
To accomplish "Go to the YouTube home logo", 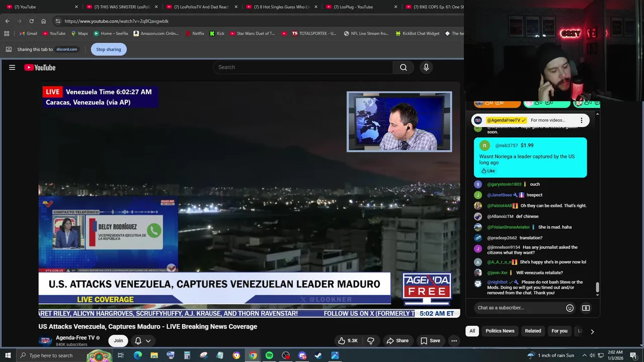I will coord(40,67).
